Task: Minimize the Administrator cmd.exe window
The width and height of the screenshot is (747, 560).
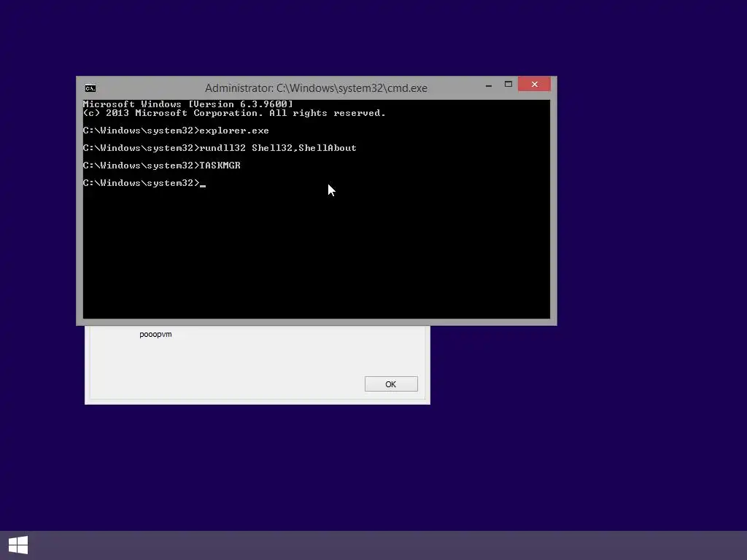Action: pos(488,85)
